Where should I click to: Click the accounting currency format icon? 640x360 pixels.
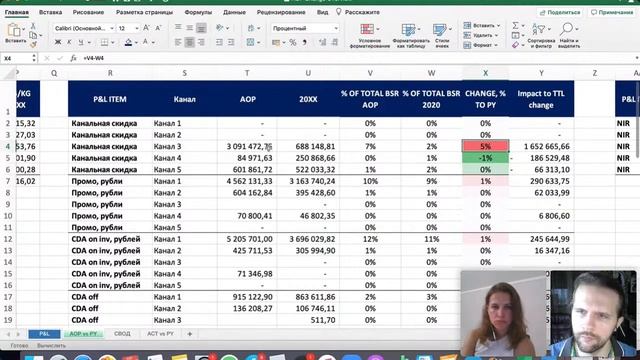coord(276,42)
